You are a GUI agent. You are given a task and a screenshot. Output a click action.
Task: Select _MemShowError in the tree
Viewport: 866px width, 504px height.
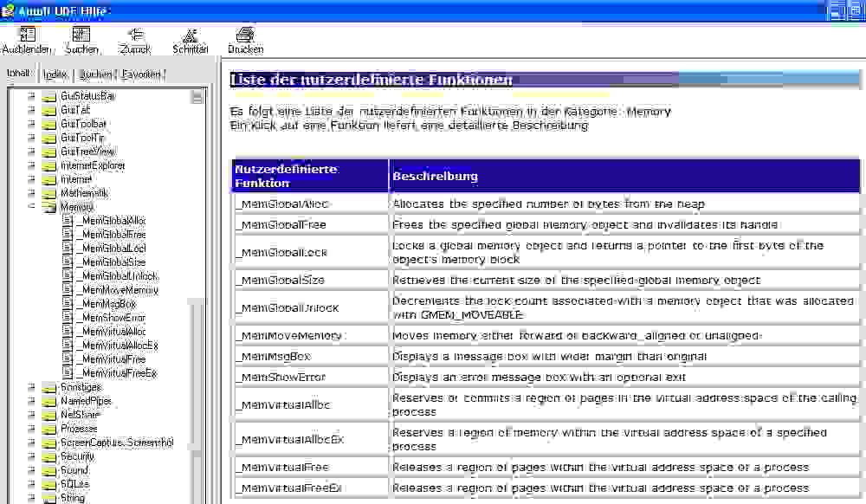[110, 318]
